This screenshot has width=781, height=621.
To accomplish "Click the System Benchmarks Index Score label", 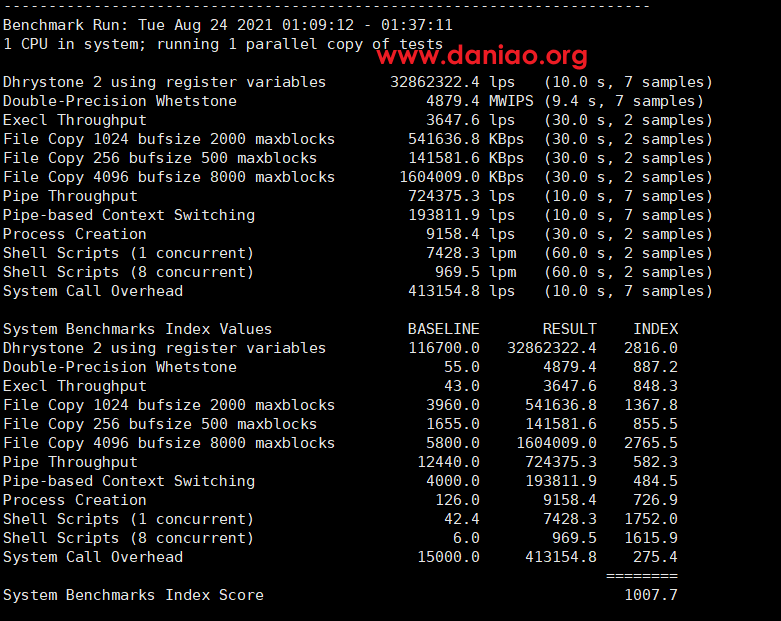I will [x=133, y=595].
